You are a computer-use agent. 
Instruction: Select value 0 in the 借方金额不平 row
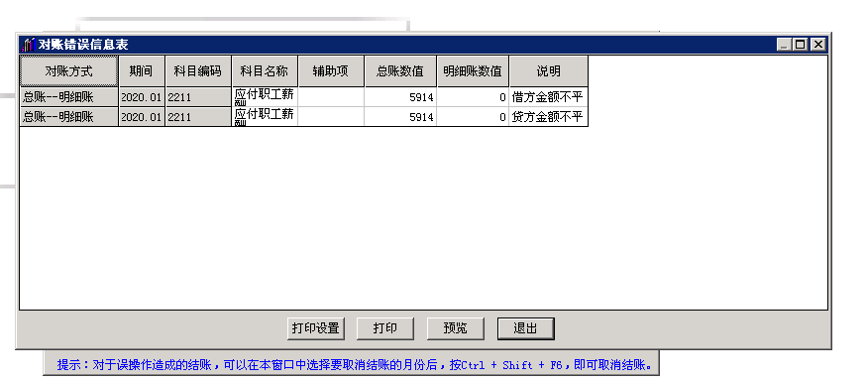473,97
